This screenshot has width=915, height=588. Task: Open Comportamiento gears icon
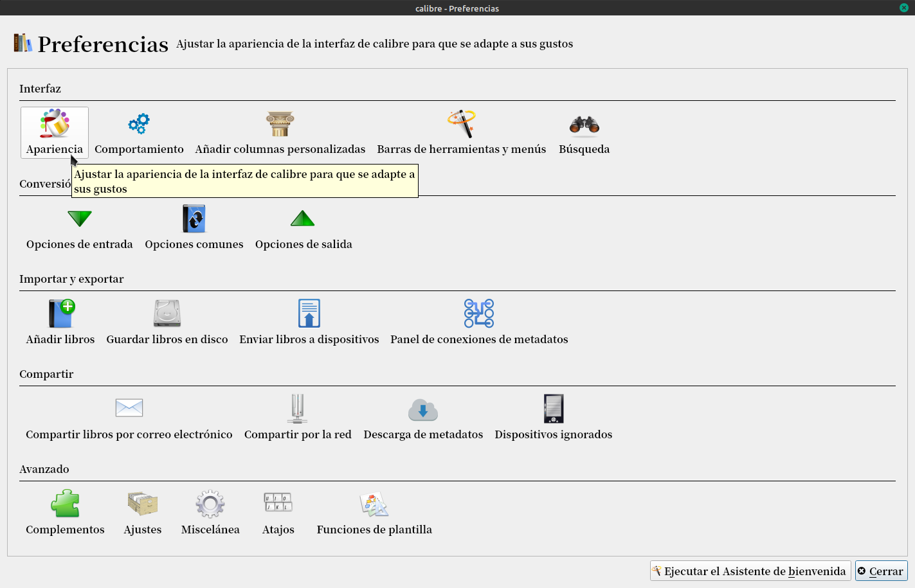(139, 123)
